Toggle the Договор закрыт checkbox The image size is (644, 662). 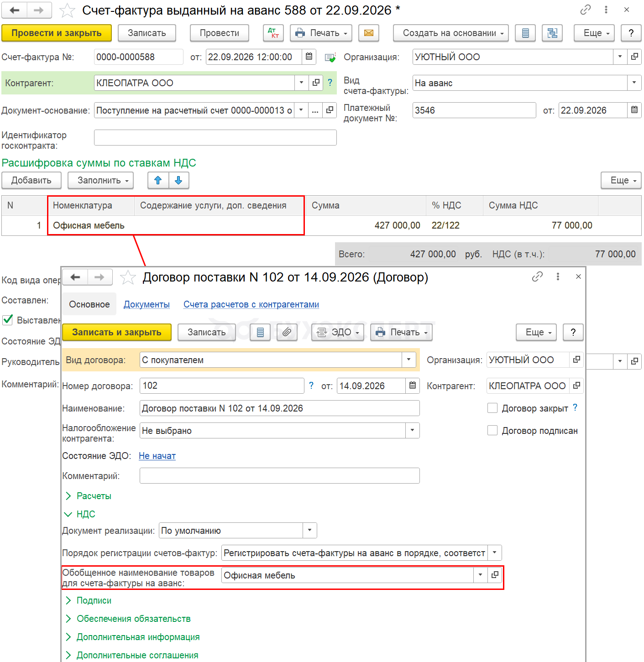click(492, 408)
